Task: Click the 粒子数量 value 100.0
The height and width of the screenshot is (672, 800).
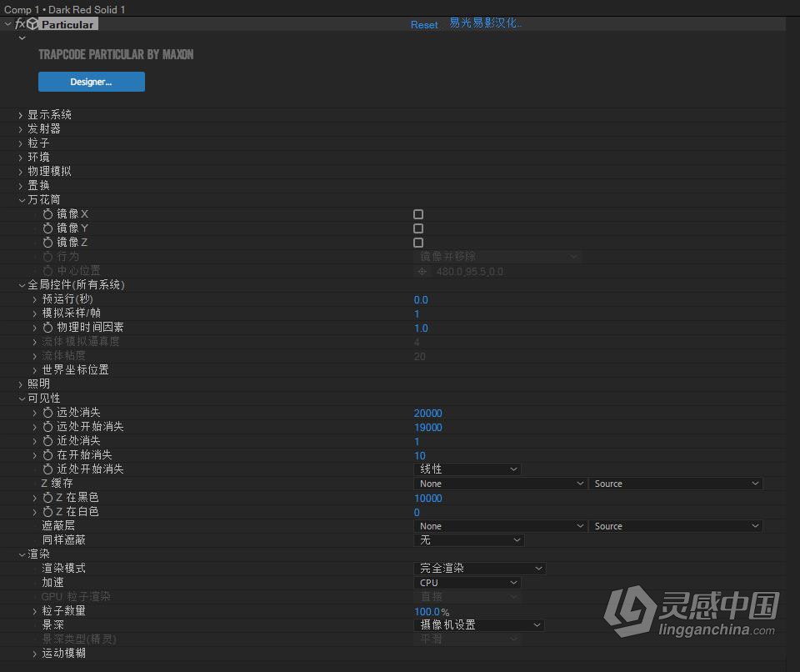Action: click(x=427, y=611)
